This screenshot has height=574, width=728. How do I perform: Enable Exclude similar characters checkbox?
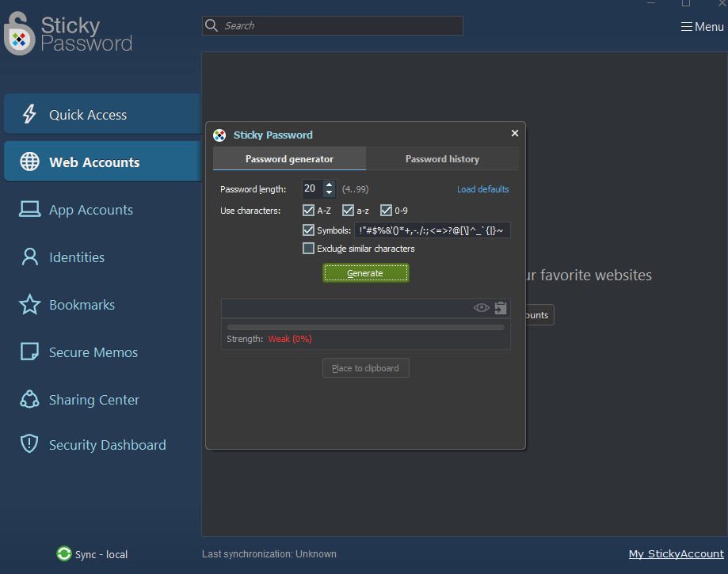(x=308, y=249)
